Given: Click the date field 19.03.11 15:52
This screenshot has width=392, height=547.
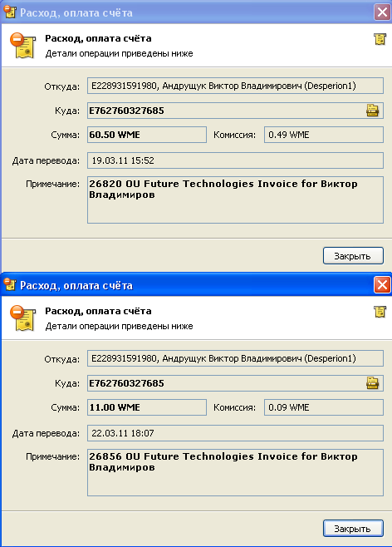Looking at the screenshot, I should (x=235, y=160).
